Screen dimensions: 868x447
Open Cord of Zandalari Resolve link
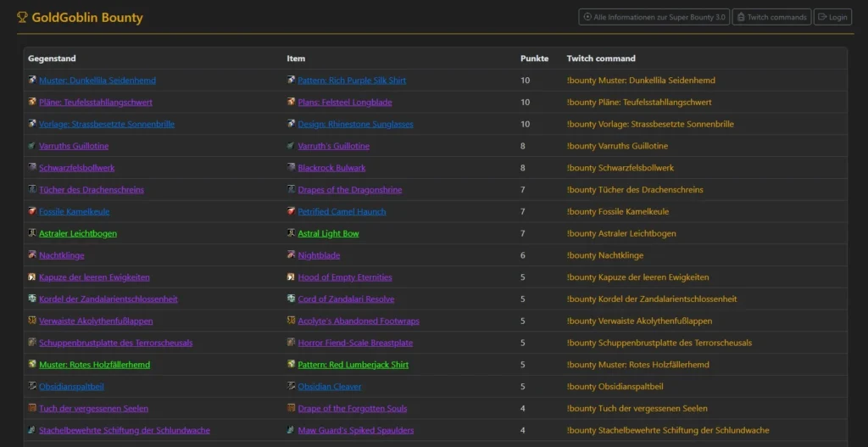346,299
